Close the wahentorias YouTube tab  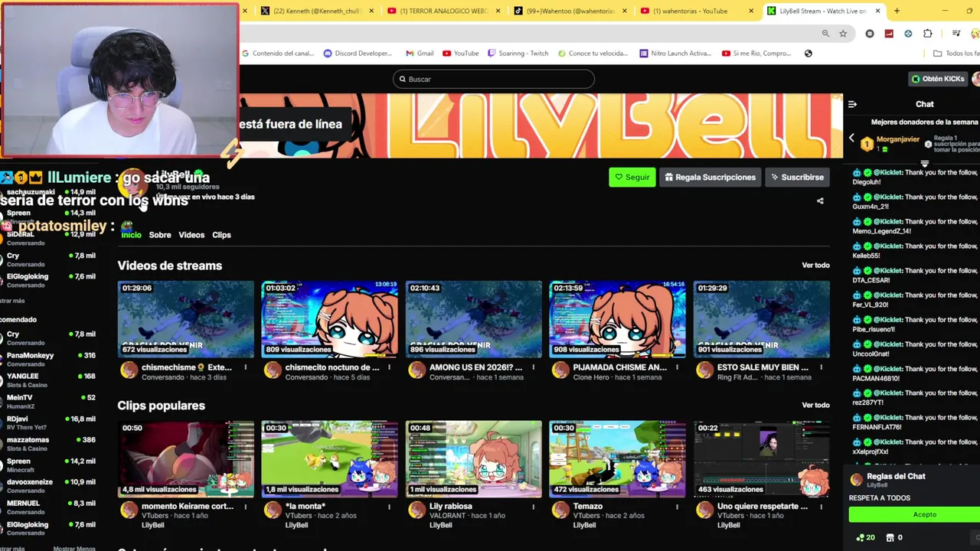pyautogui.click(x=751, y=11)
